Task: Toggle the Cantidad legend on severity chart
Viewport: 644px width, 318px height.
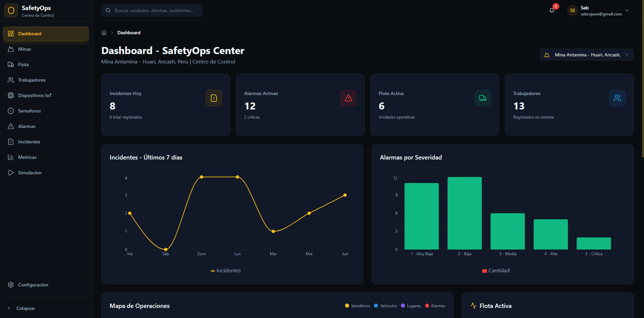Action: pos(495,270)
